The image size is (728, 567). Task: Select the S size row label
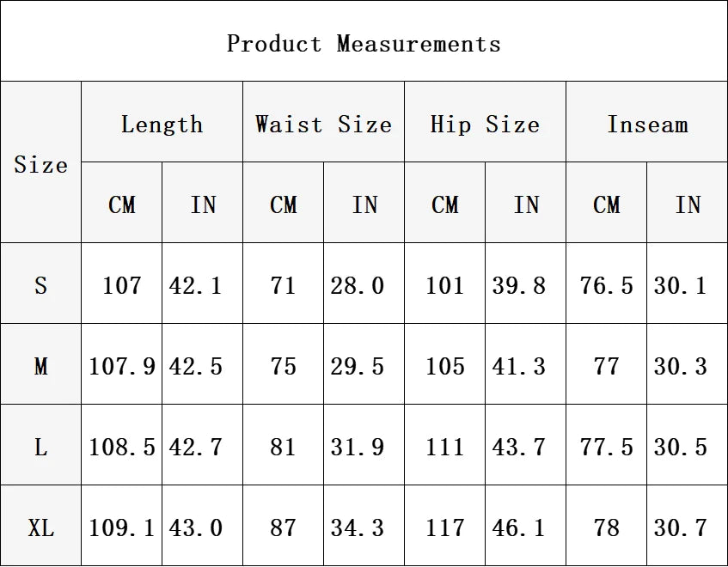click(x=41, y=284)
